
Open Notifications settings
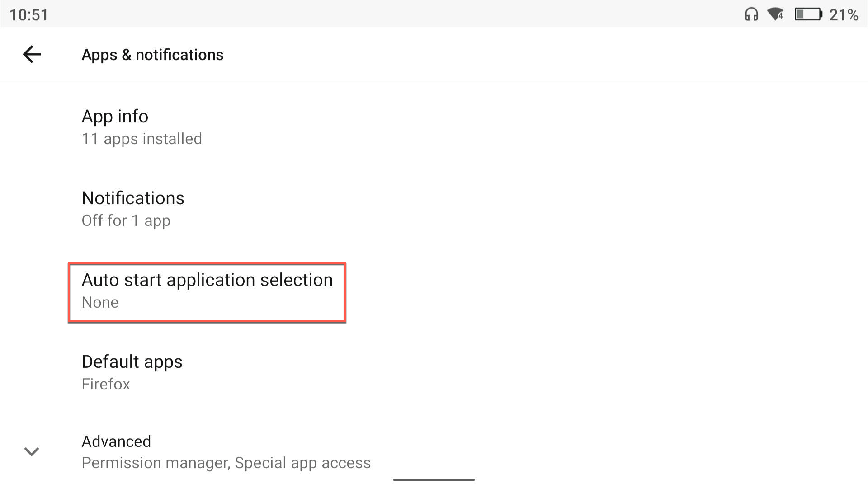click(434, 209)
